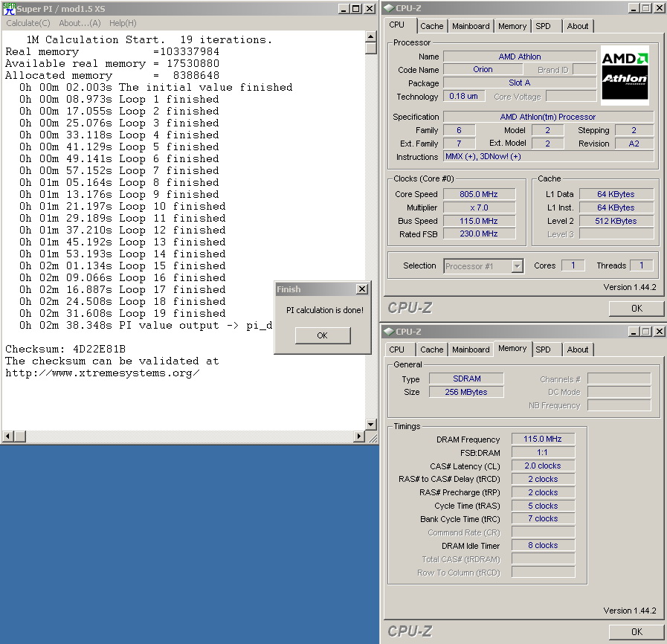The image size is (667, 644).
Task: Click the memory Size value 256 MBytes
Action: [466, 392]
